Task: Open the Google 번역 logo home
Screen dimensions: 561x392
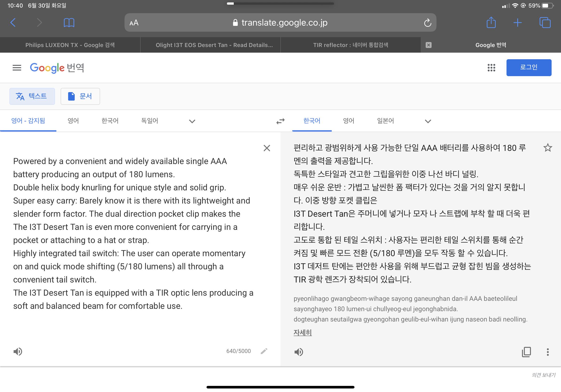Action: coord(57,68)
